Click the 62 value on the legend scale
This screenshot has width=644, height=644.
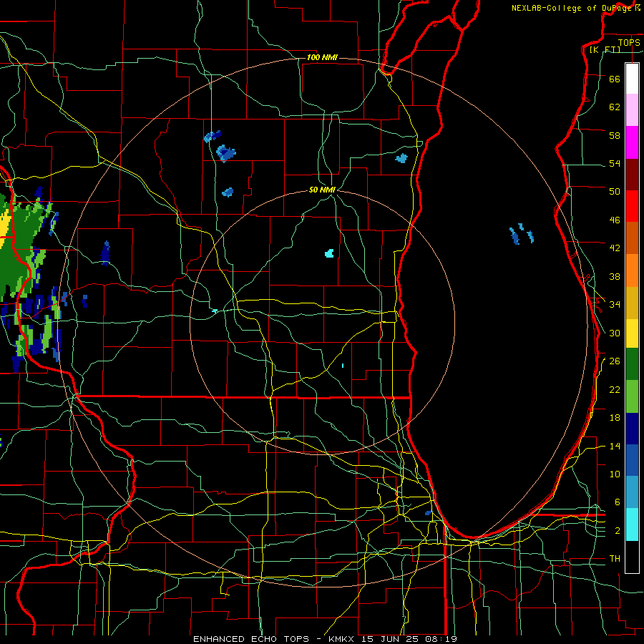point(615,107)
